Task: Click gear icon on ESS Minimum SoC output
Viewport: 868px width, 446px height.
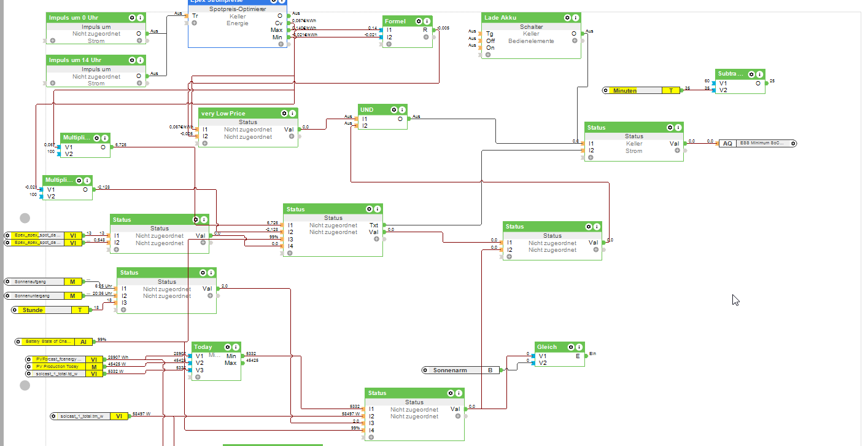Action: tap(793, 143)
